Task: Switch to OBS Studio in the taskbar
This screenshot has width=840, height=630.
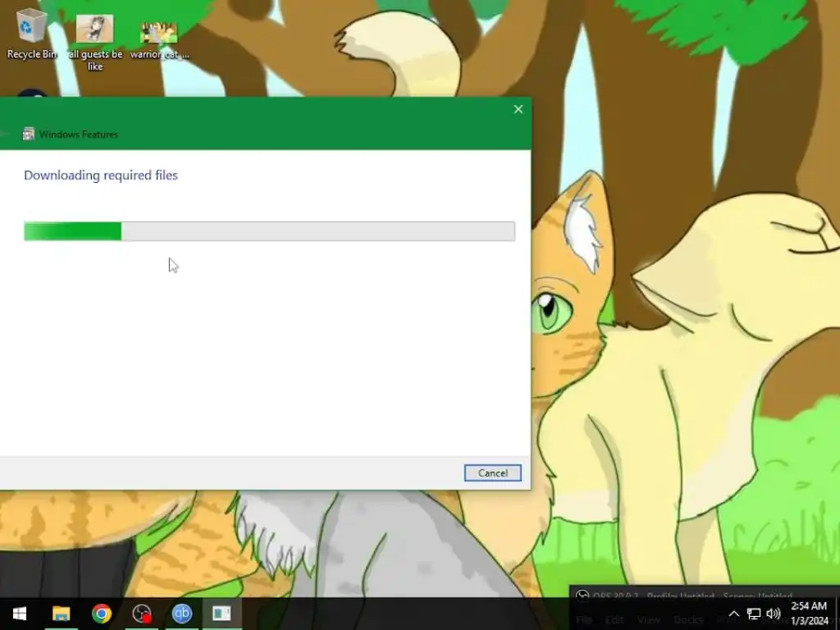Action: click(142, 614)
